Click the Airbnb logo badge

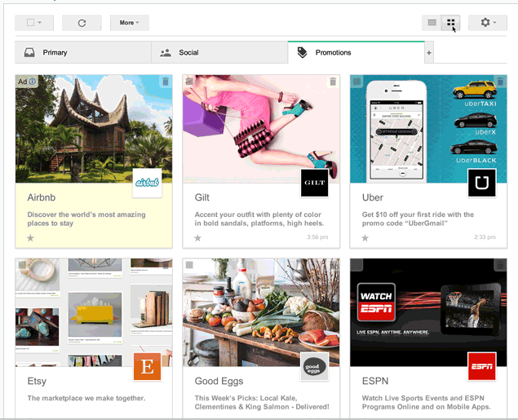tap(148, 183)
